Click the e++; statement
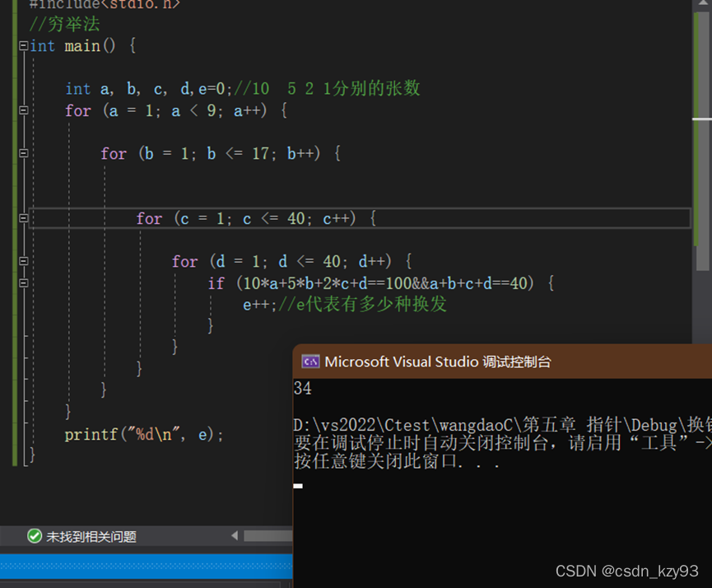This screenshot has width=712, height=588. pos(259,305)
